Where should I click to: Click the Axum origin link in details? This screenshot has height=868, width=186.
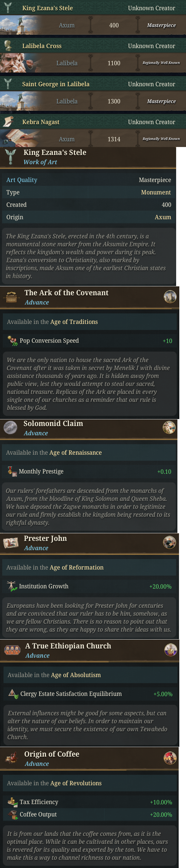click(x=163, y=217)
